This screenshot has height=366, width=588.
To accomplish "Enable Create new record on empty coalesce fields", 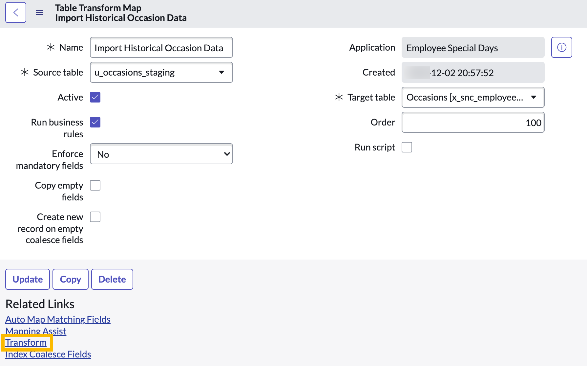I will click(x=95, y=217).
